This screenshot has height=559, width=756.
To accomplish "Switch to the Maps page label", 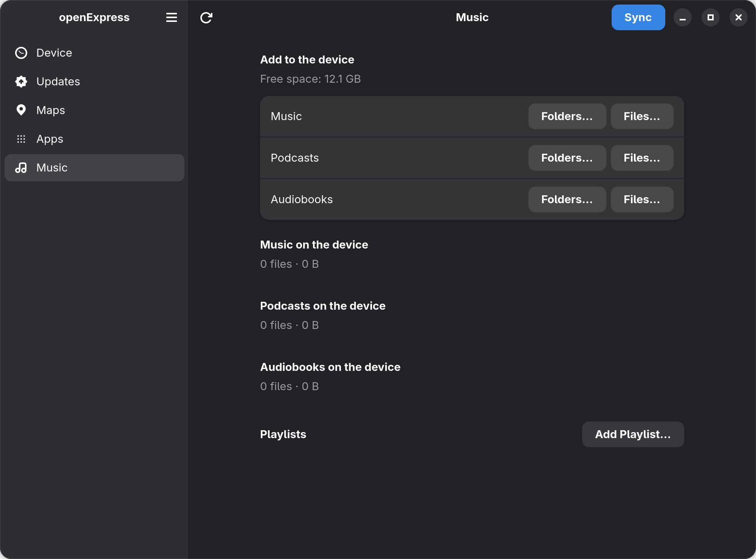I will pyautogui.click(x=51, y=110).
